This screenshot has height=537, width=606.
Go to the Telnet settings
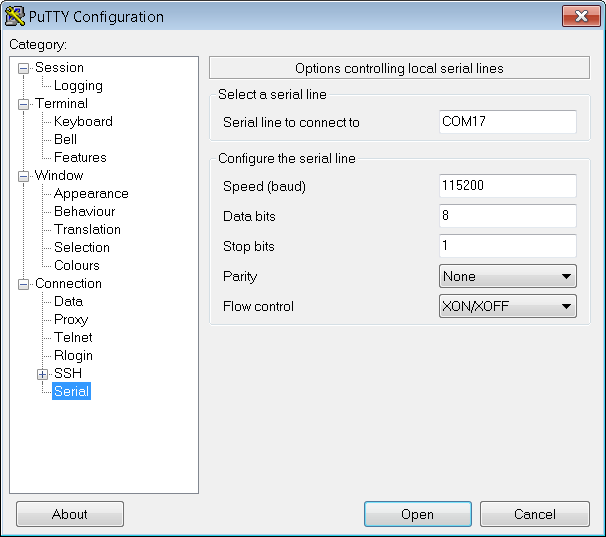point(73,338)
